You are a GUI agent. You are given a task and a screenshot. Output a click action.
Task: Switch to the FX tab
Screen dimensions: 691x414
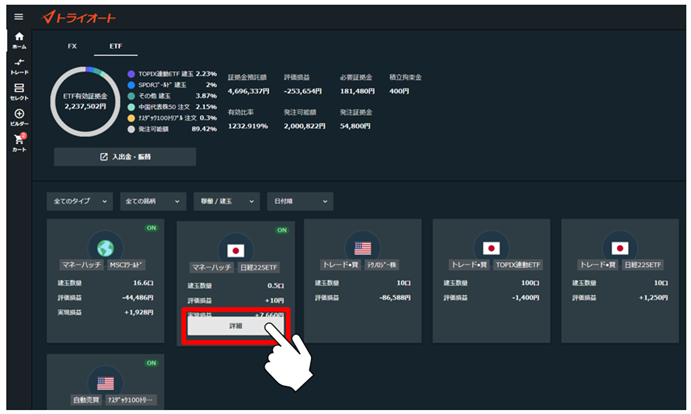tap(72, 46)
